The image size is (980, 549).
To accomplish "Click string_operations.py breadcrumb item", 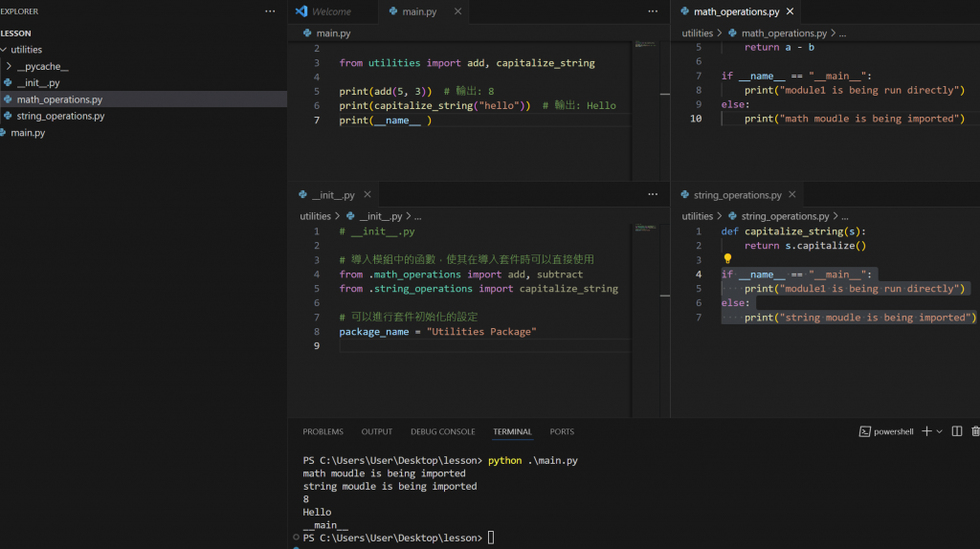I will pos(785,216).
